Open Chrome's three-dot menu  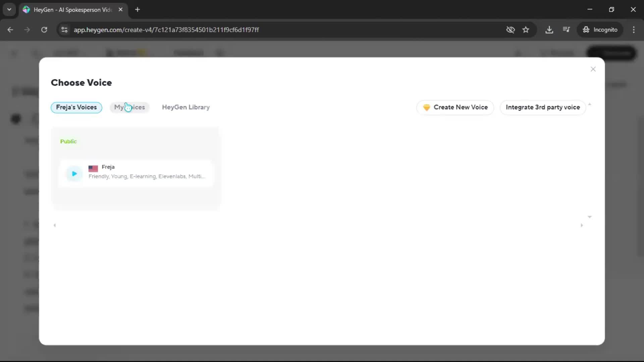(x=634, y=29)
